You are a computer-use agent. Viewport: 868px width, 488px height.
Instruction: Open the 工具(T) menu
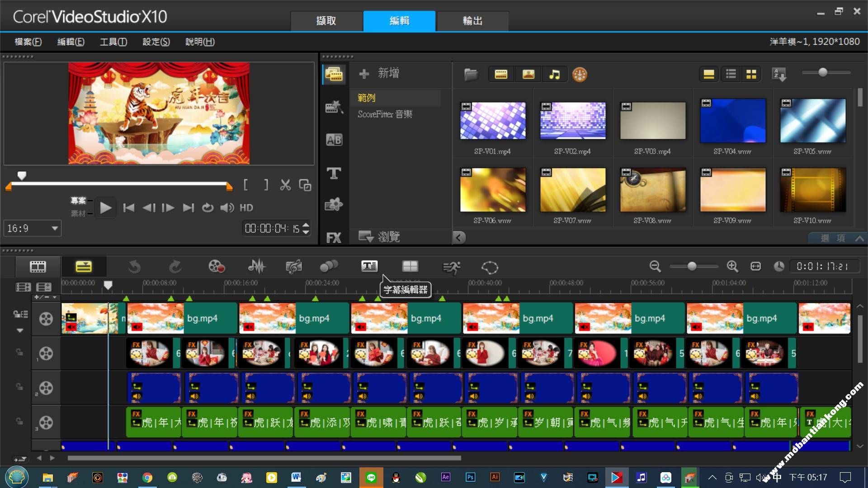(113, 42)
